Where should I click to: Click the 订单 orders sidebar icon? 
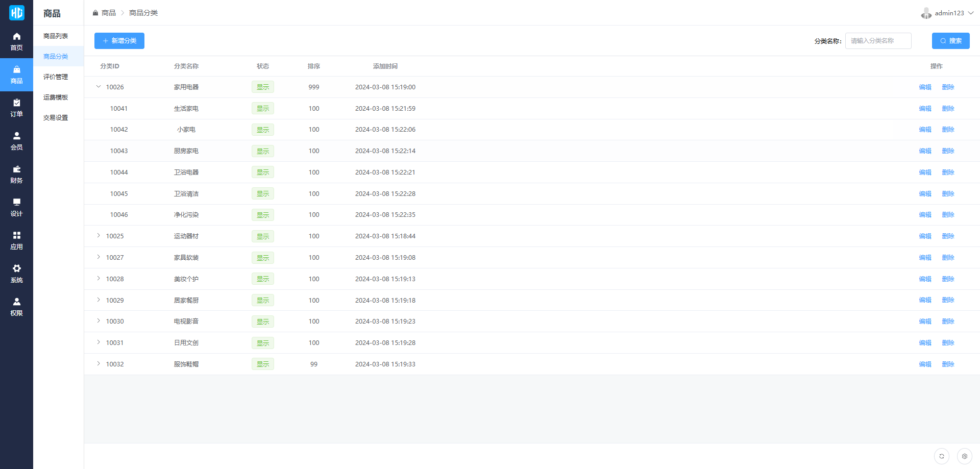pyautogui.click(x=16, y=108)
